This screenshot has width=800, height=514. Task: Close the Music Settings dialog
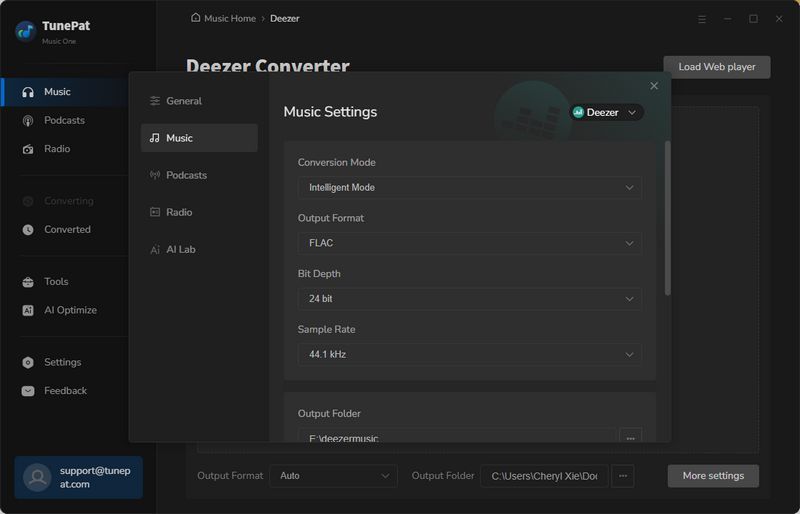click(654, 86)
